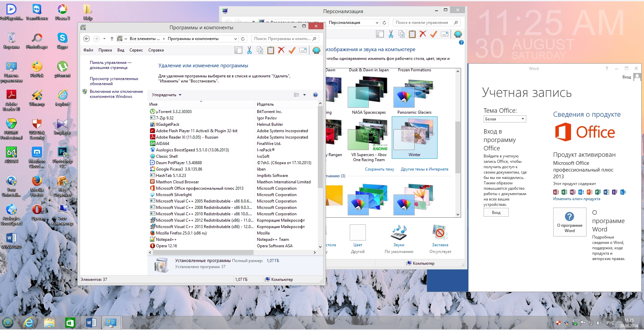Open the 'Справка' menu
644x330 pixels.
(x=156, y=50)
